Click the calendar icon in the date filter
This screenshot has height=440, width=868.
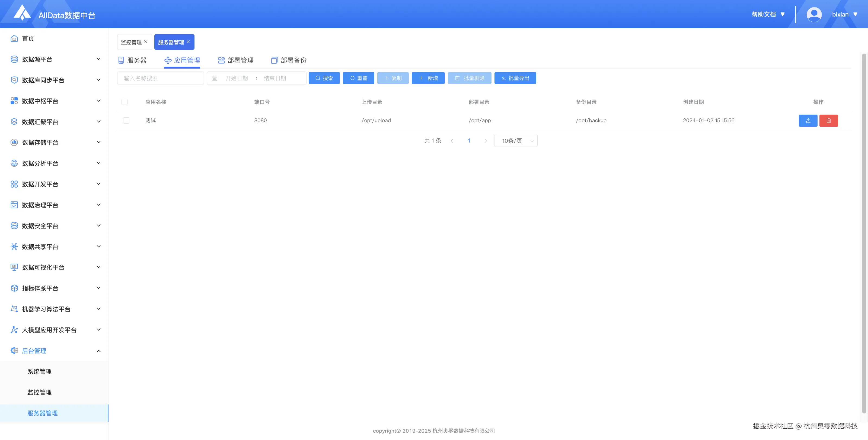tap(215, 78)
